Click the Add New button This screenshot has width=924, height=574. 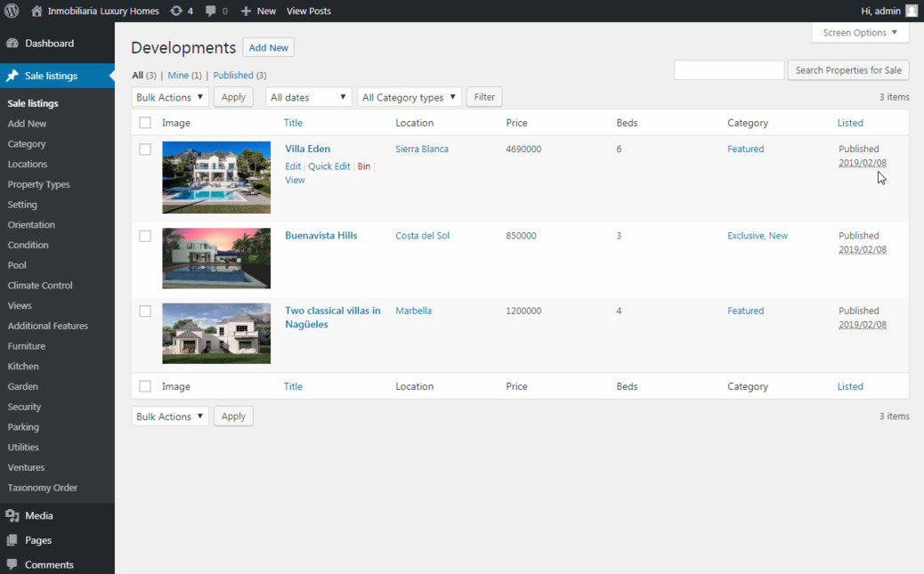click(268, 47)
